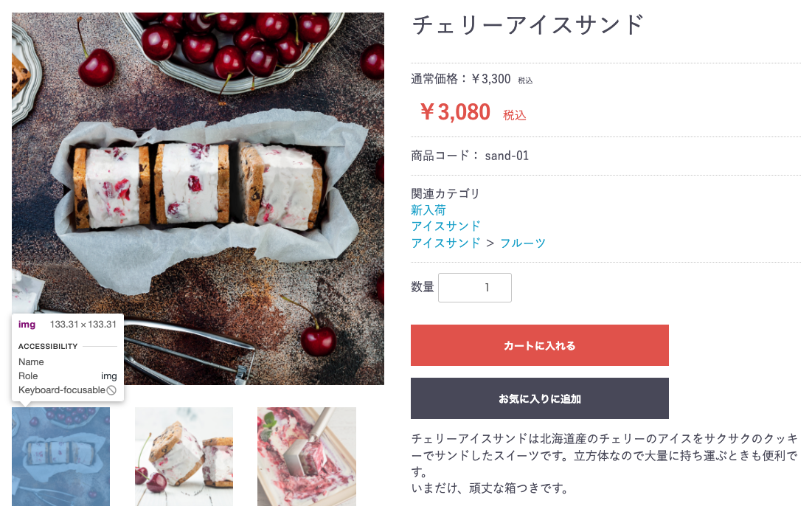Click the ACCESSIBILITY header in the tooltip
The width and height of the screenshot is (812, 526).
point(48,346)
